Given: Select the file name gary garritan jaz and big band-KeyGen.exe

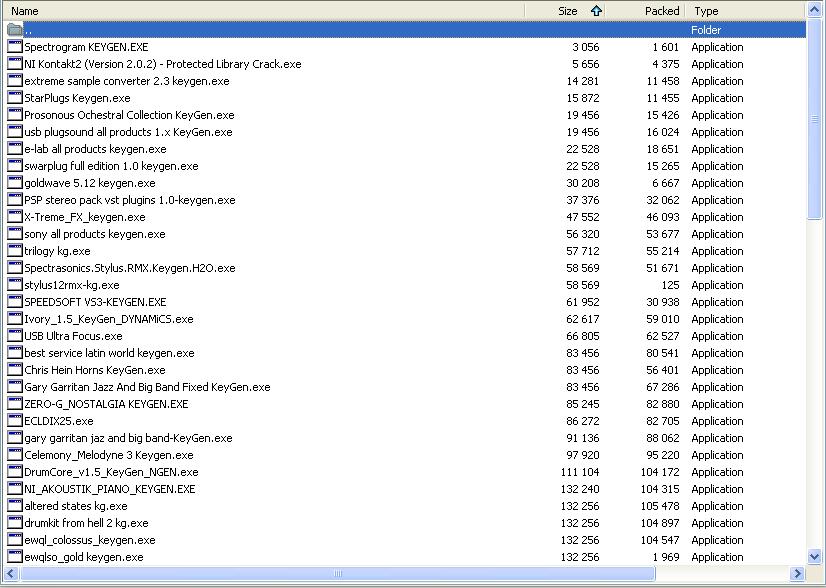Looking at the screenshot, I should 128,438.
